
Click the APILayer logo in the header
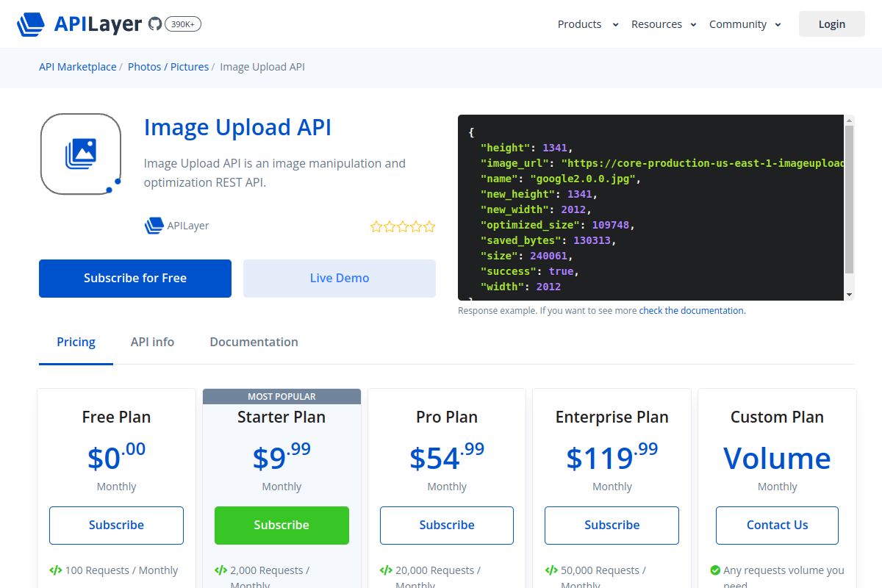79,24
